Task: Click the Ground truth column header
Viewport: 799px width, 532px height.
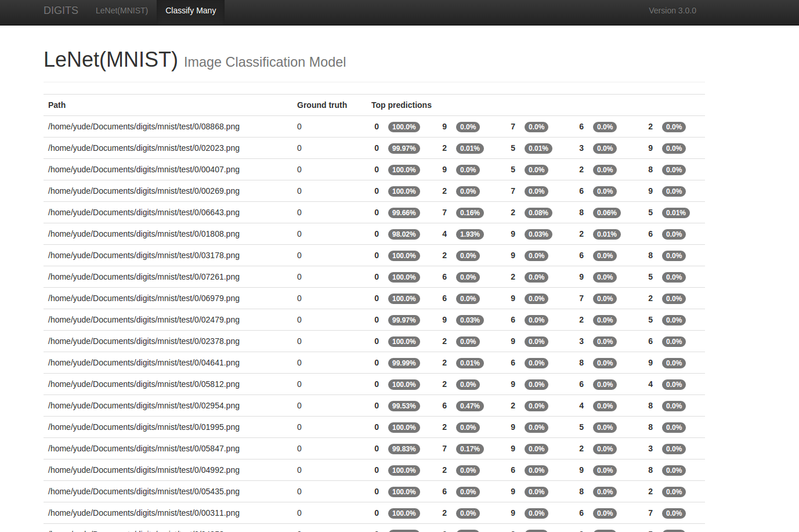Action: click(322, 105)
